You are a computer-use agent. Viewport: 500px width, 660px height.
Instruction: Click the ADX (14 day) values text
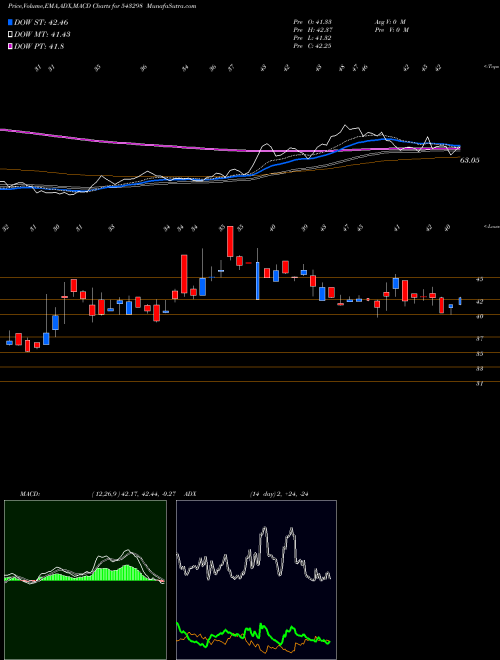tap(279, 493)
